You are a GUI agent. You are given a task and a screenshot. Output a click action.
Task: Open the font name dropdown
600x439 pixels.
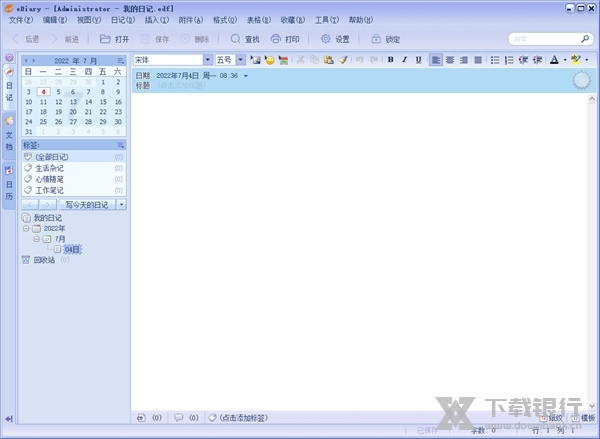(207, 60)
